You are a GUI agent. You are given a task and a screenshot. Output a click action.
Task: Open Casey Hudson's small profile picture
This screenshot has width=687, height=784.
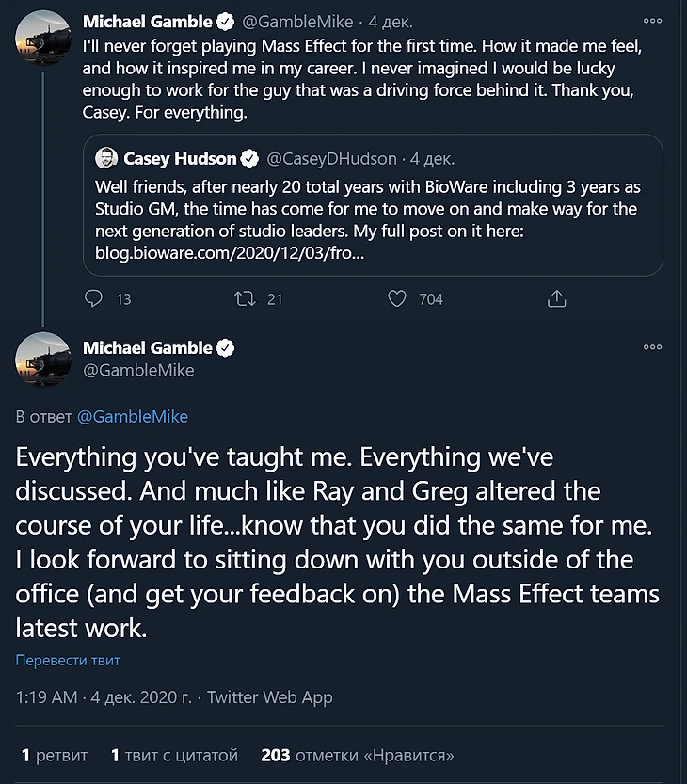(x=107, y=158)
